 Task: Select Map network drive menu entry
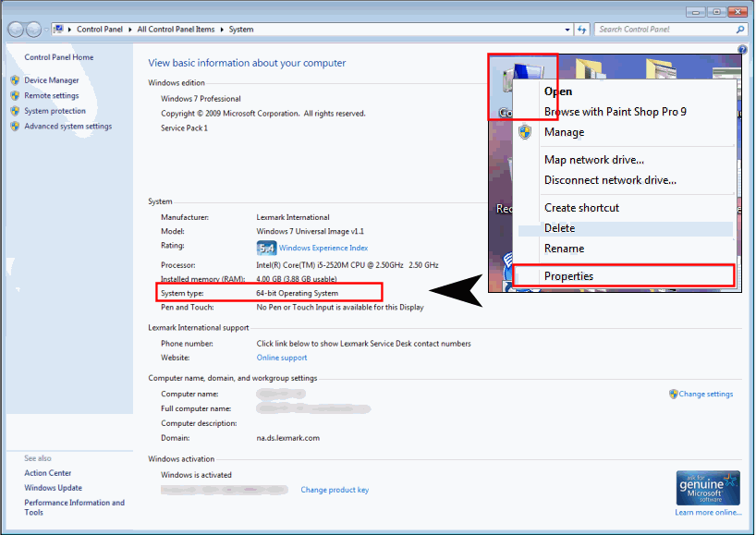594,160
